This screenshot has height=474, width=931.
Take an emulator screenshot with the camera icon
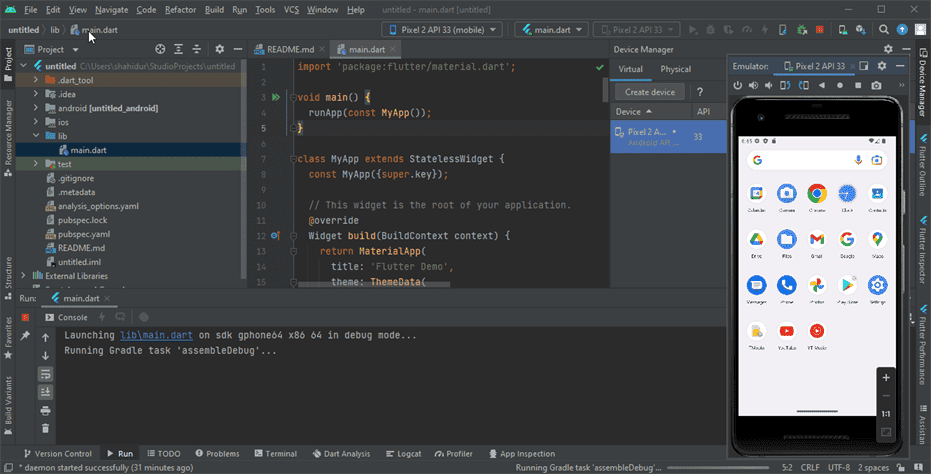coord(876,86)
